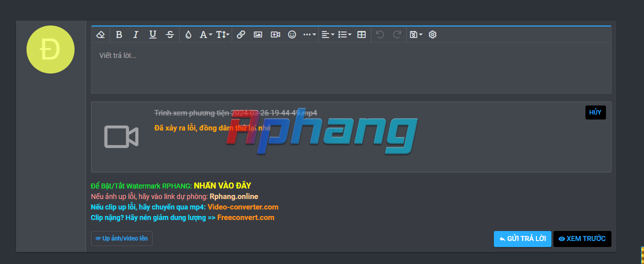This screenshot has height=264, width=644.
Task: Click the orange 'Đã xảy ra lỗi' error message
Action: point(212,128)
